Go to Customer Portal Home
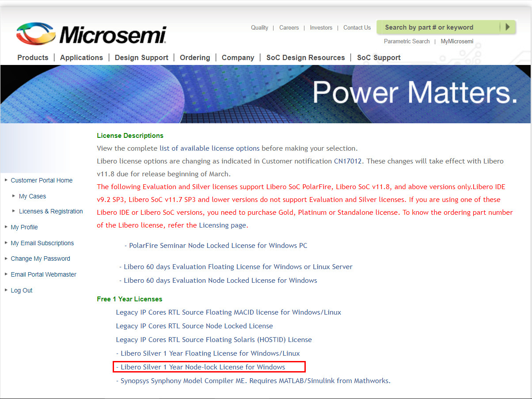This screenshot has width=532, height=399. coord(42,180)
